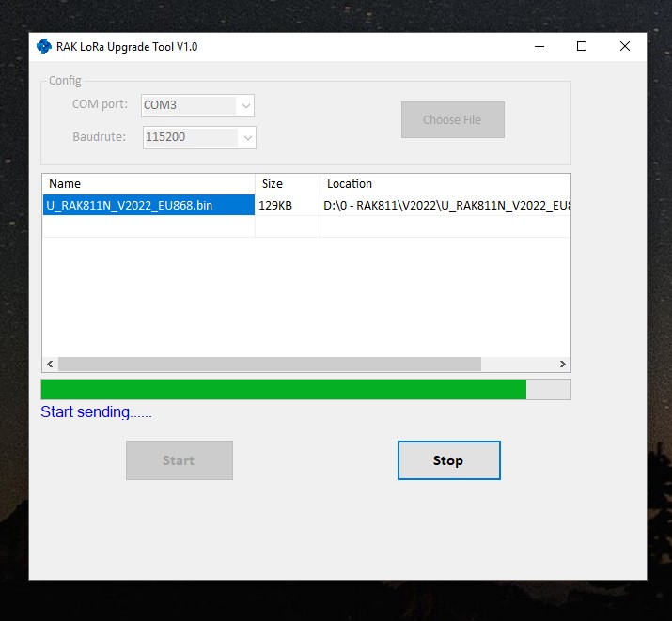672x621 pixels.
Task: Click the COM3 combo box field
Action: coord(188,105)
